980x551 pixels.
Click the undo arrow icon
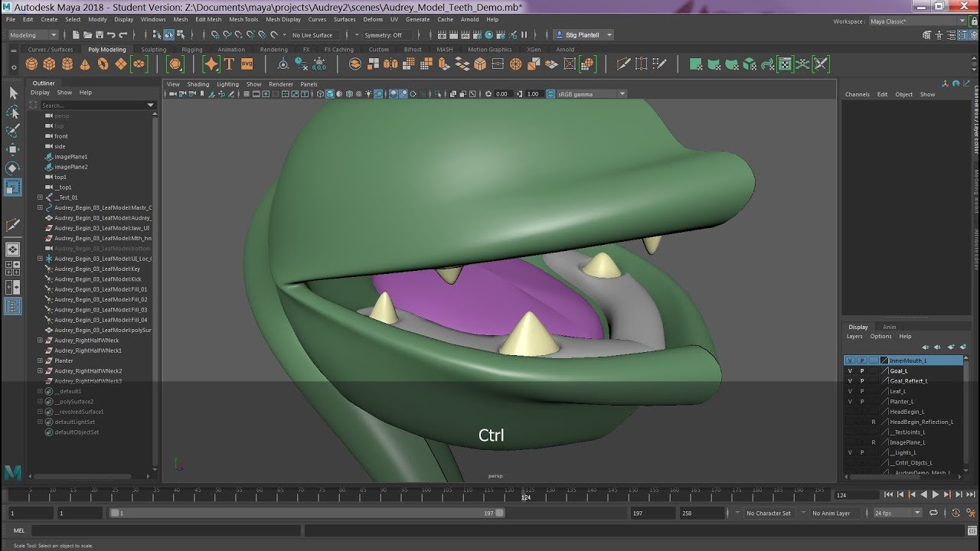(x=112, y=34)
